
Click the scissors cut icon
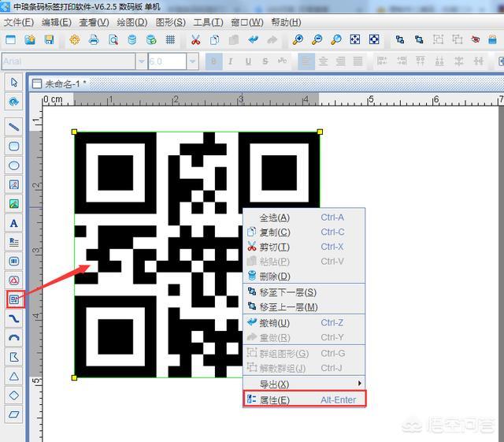pyautogui.click(x=195, y=40)
